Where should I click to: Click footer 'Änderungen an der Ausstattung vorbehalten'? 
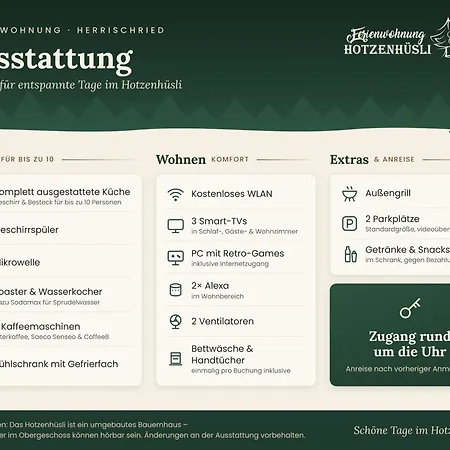(x=225, y=435)
